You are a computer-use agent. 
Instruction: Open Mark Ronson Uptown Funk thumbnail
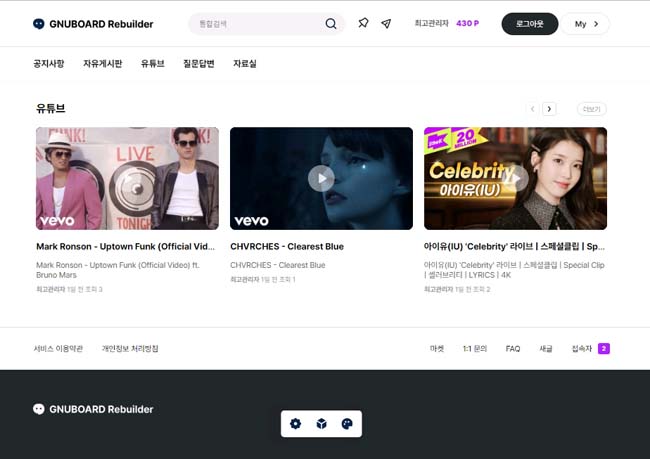pos(127,178)
